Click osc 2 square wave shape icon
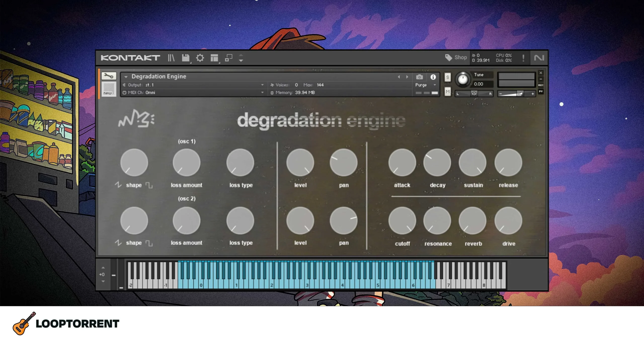 (149, 243)
